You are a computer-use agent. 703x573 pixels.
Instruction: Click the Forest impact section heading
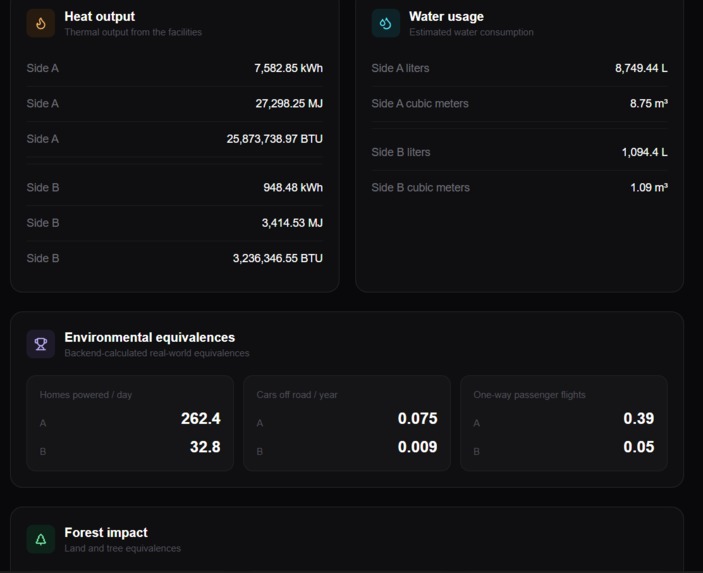pos(106,533)
